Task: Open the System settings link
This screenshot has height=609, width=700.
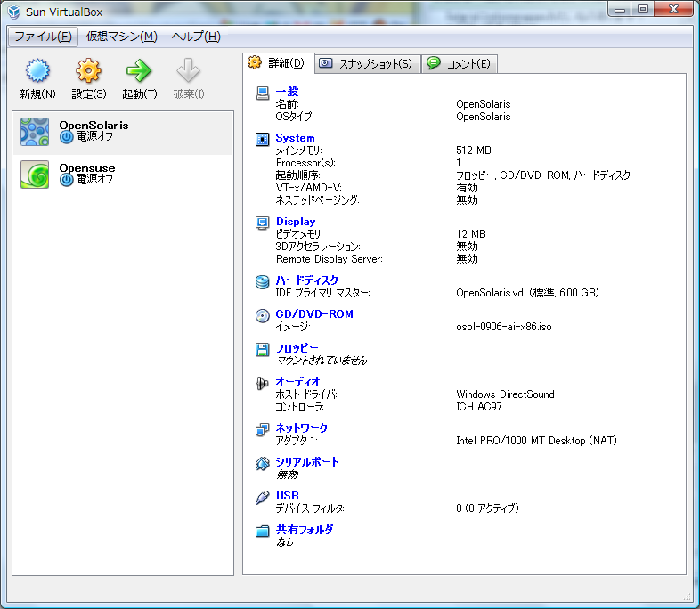Action: 295,138
